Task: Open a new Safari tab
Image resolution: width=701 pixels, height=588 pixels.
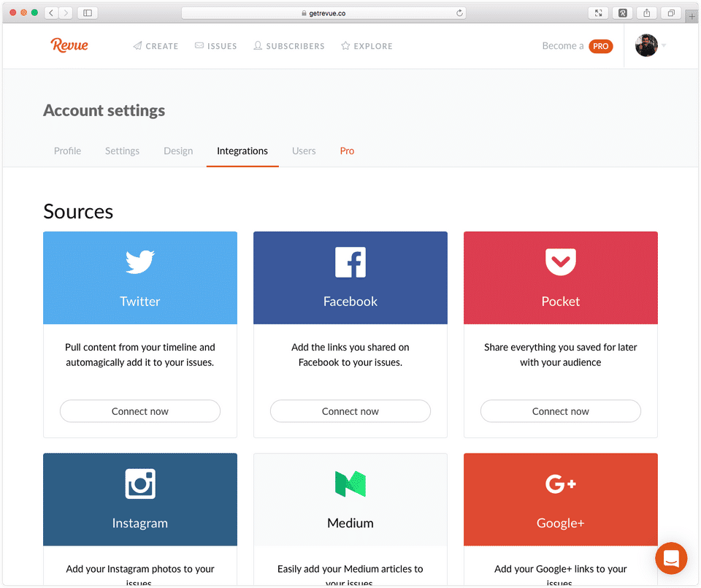Action: point(692,16)
